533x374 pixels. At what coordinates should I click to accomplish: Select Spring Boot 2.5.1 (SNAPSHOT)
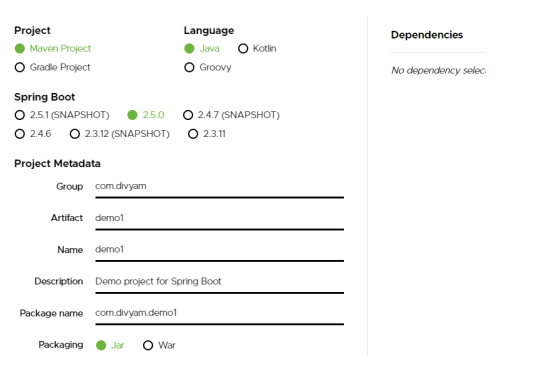pyautogui.click(x=20, y=115)
